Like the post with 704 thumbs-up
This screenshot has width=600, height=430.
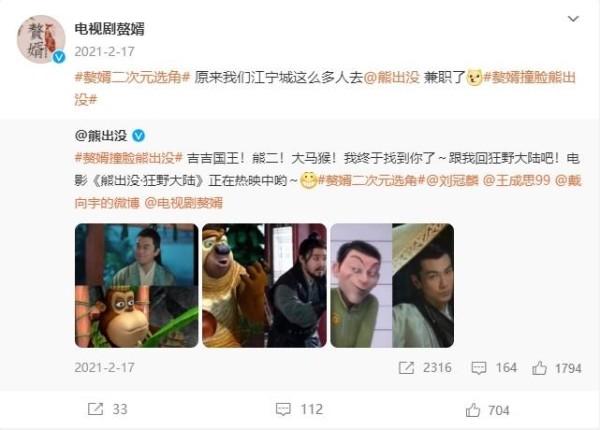(x=473, y=410)
